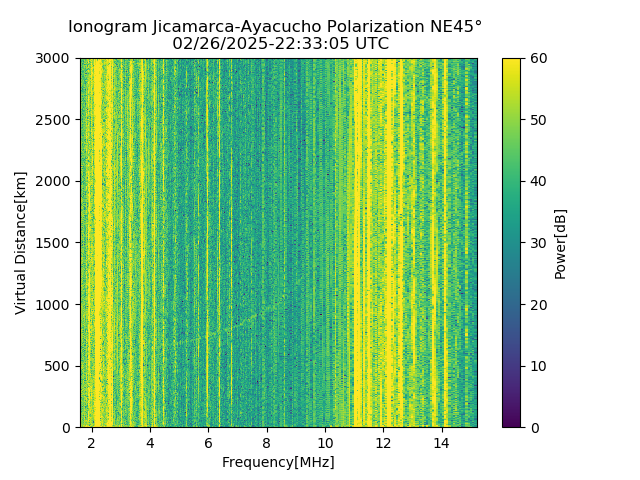Screen dimensions: 640x480
Task: Click the 14 MHz x-axis tick label
Action: (441, 443)
